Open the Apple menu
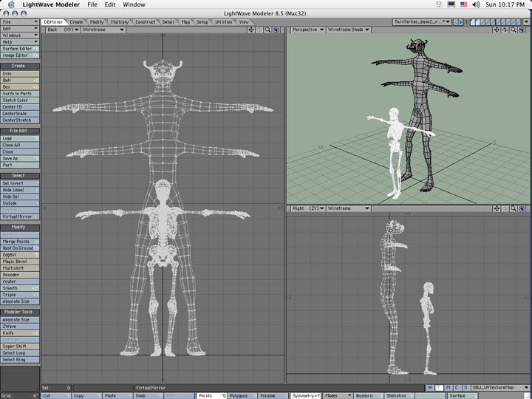The image size is (532, 399). pyautogui.click(x=11, y=4)
